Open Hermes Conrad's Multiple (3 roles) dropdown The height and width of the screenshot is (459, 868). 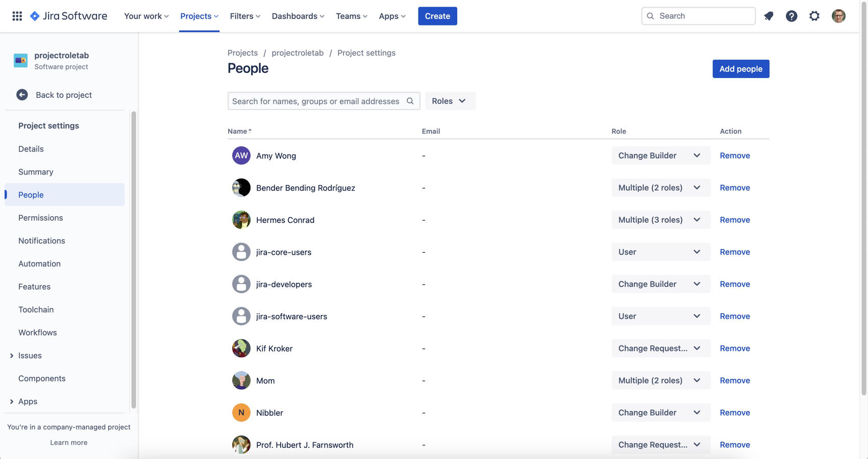click(661, 220)
